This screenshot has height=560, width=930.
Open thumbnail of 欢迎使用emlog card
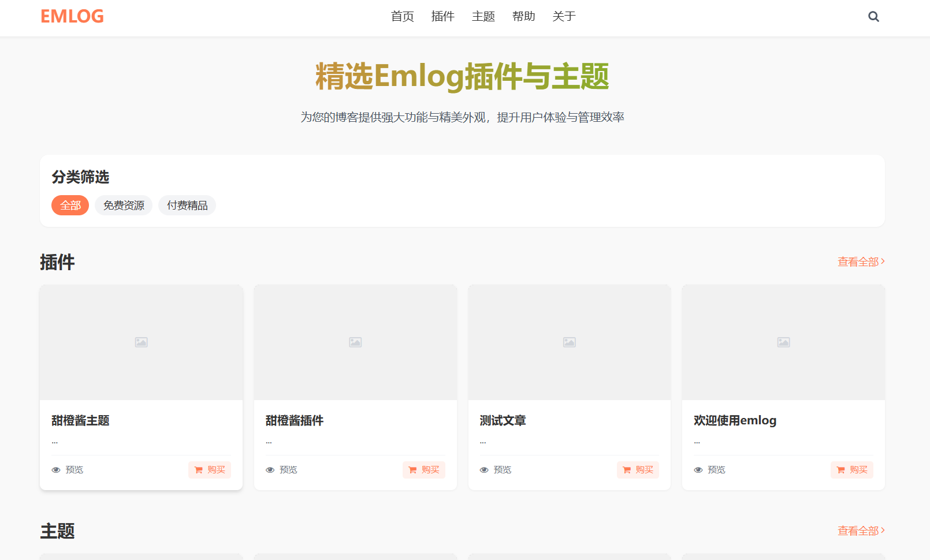(x=783, y=342)
